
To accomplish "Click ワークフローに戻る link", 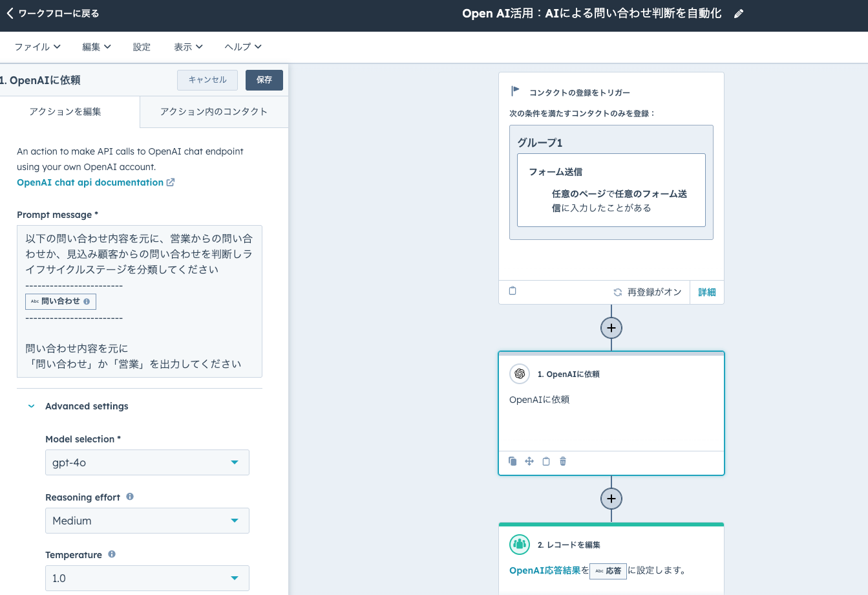I will [x=58, y=14].
